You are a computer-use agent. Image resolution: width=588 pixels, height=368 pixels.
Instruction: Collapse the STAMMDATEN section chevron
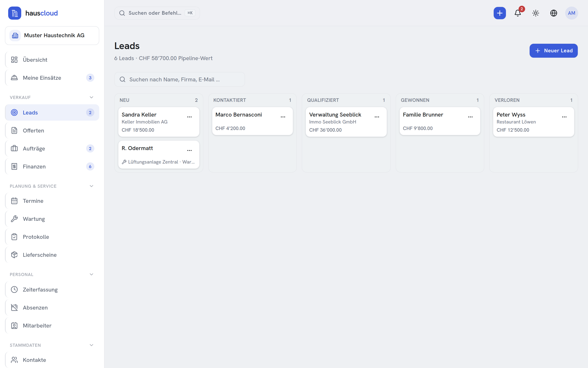(x=91, y=345)
